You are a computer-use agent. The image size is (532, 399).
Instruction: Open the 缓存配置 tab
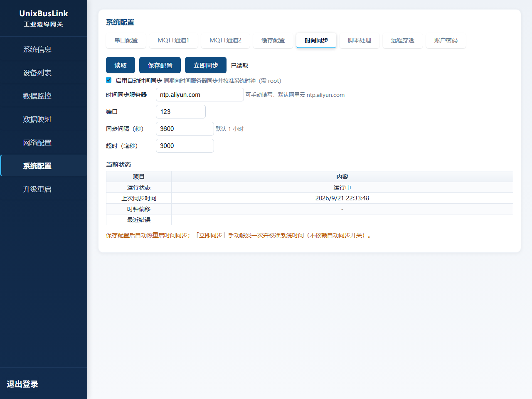pos(273,40)
